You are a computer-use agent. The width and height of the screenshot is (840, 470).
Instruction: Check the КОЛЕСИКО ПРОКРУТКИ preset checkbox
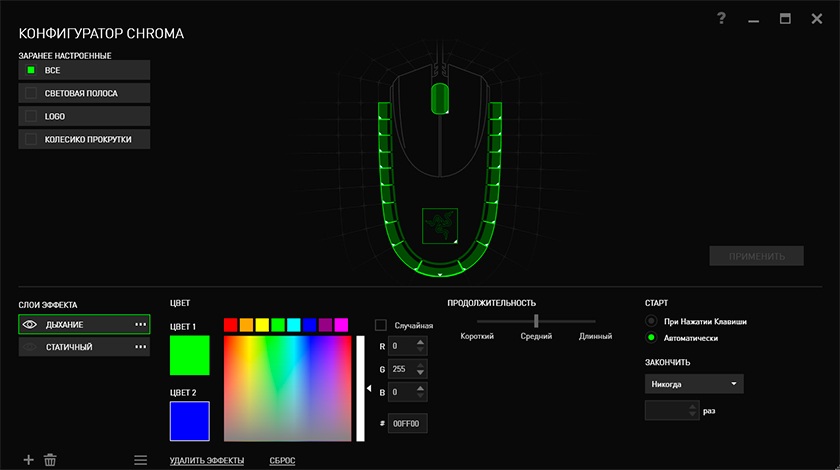click(x=31, y=139)
